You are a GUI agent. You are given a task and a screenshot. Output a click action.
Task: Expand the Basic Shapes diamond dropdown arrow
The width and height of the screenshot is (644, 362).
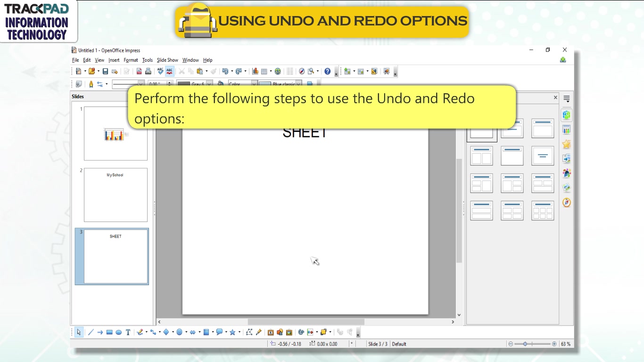[x=173, y=332]
